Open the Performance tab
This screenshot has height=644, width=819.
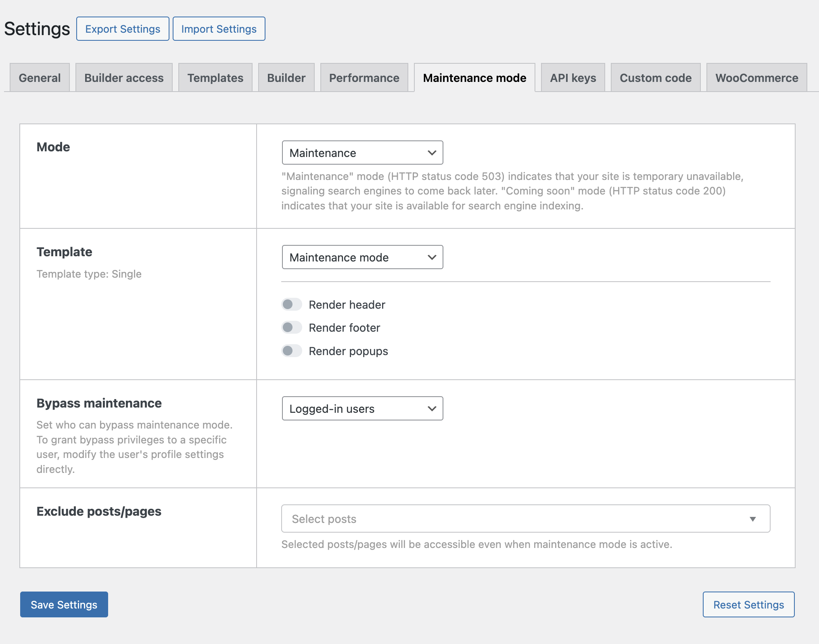364,77
